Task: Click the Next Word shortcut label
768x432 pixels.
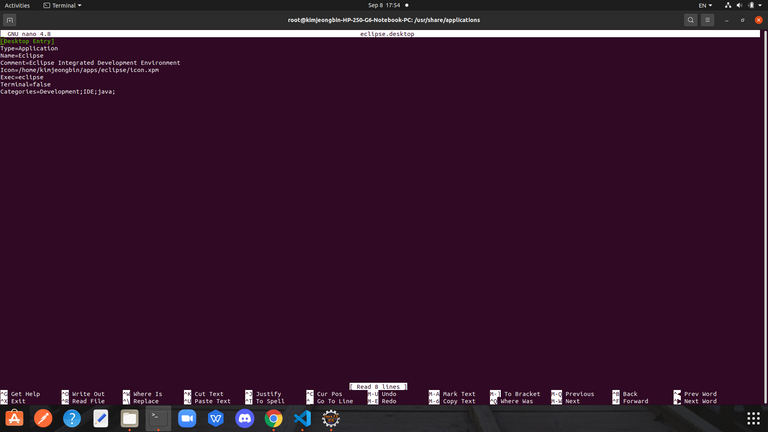Action: point(700,401)
